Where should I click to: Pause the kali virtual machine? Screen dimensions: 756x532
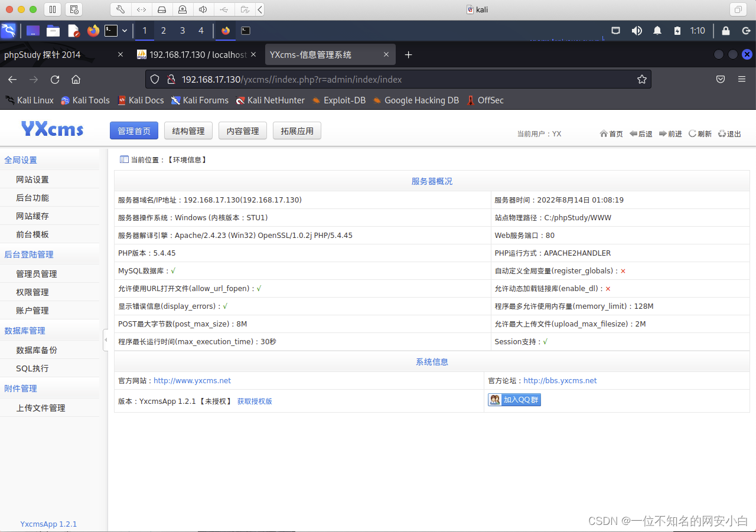pos(52,9)
